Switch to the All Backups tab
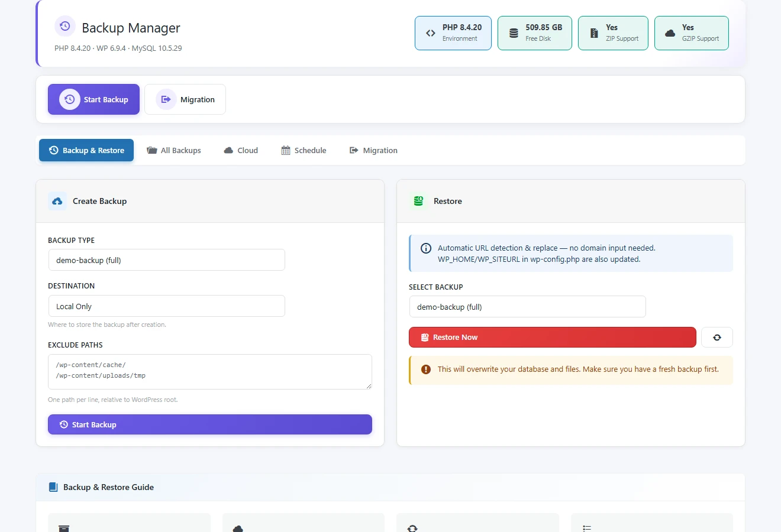The image size is (781, 532). [174, 150]
